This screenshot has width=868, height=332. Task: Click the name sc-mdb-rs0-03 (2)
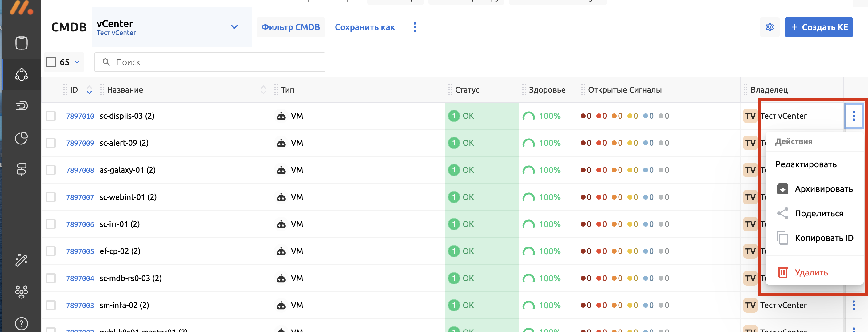coord(130,278)
